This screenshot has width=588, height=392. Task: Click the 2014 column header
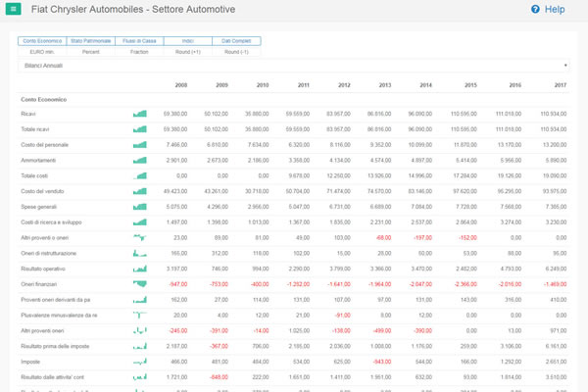[x=426, y=85]
